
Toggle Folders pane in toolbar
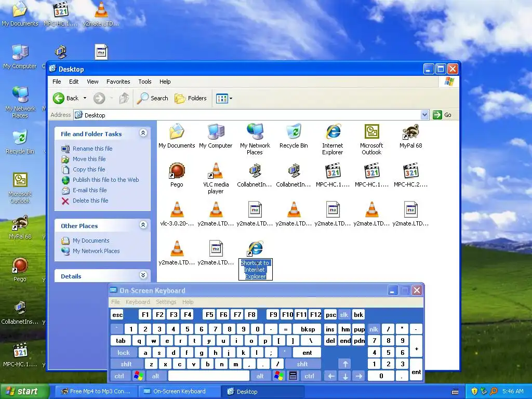(x=191, y=98)
